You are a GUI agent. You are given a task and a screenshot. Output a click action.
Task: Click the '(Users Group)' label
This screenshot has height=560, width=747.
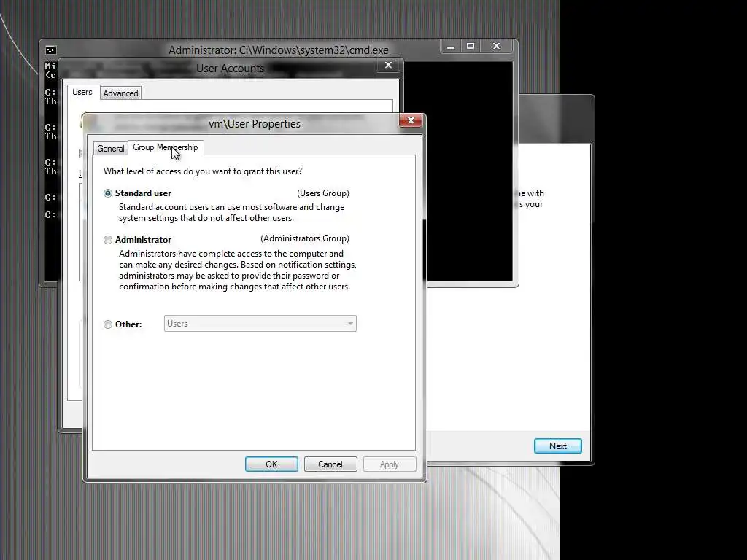point(323,192)
